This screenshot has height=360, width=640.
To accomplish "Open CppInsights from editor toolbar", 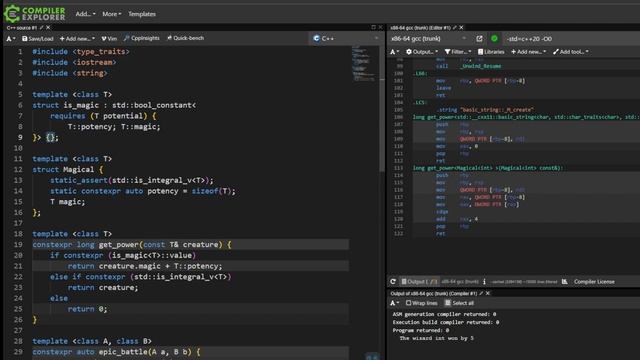I will [142, 38].
